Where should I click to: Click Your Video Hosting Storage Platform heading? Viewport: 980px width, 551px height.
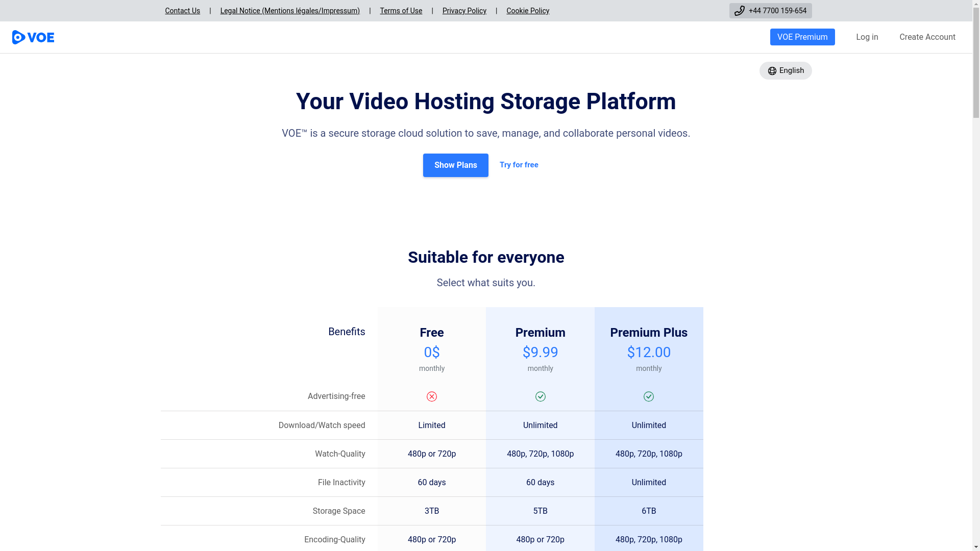(486, 102)
